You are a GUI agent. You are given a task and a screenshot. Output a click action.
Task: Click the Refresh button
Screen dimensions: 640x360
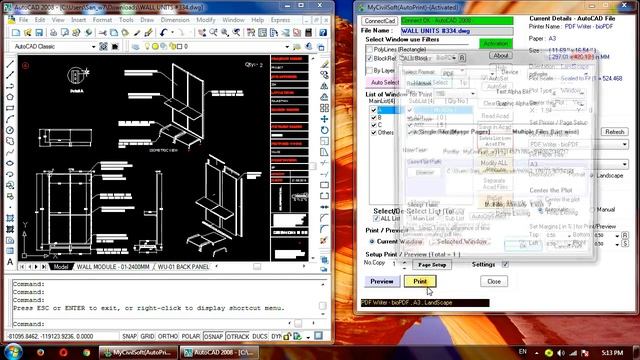614,132
